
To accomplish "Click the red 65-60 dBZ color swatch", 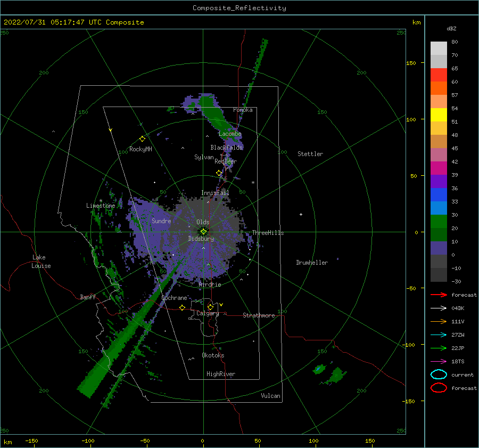I will point(439,75).
